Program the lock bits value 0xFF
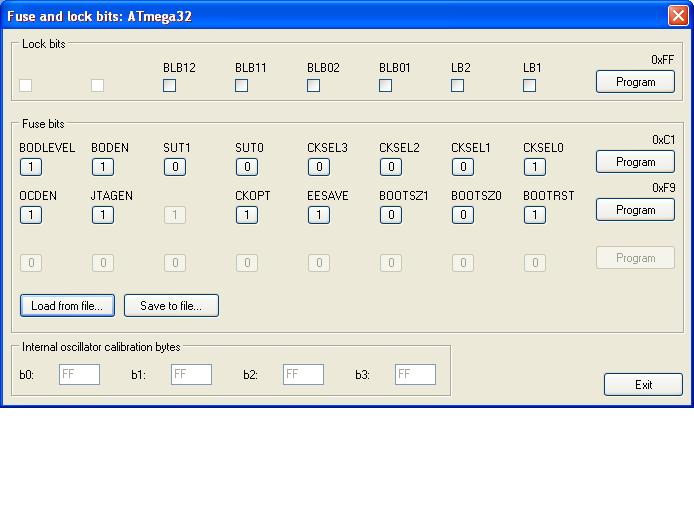 pos(635,82)
